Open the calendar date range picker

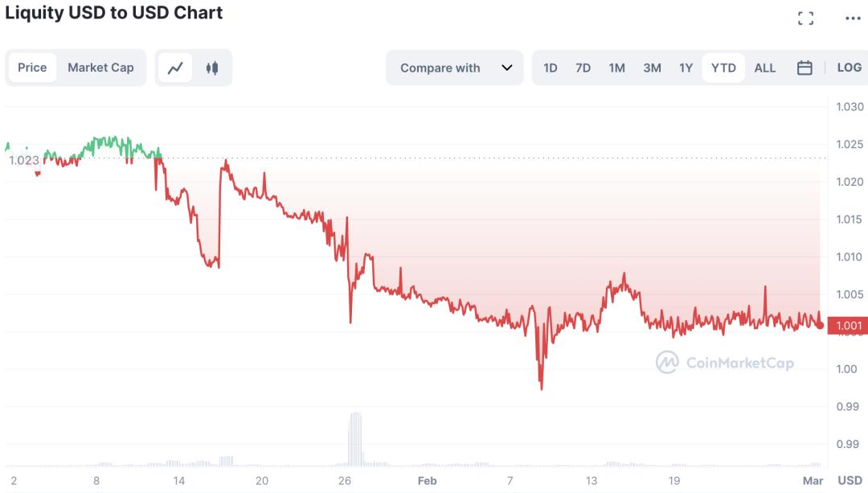[805, 68]
